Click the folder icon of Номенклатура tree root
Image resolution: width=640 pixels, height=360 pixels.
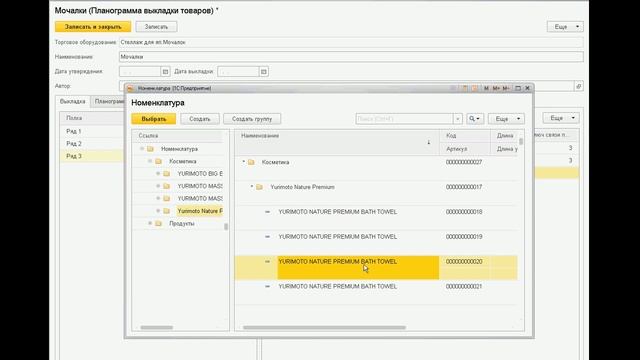(x=151, y=149)
